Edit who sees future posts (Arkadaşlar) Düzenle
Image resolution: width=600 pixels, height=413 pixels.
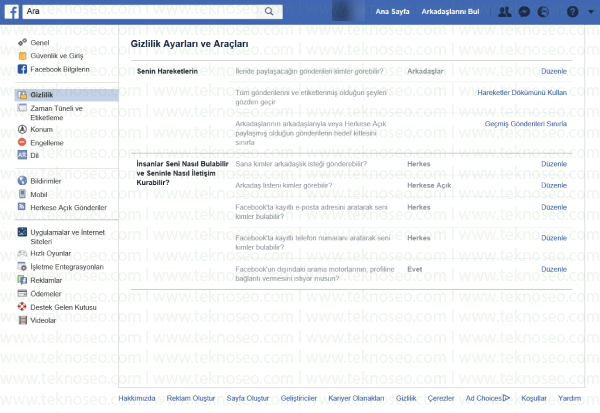[554, 71]
